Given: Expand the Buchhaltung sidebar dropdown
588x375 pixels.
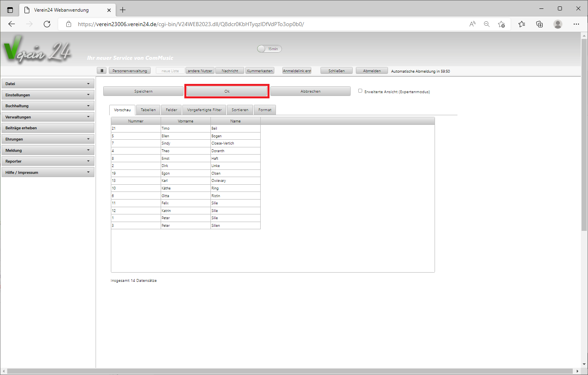Looking at the screenshot, I should tap(48, 106).
